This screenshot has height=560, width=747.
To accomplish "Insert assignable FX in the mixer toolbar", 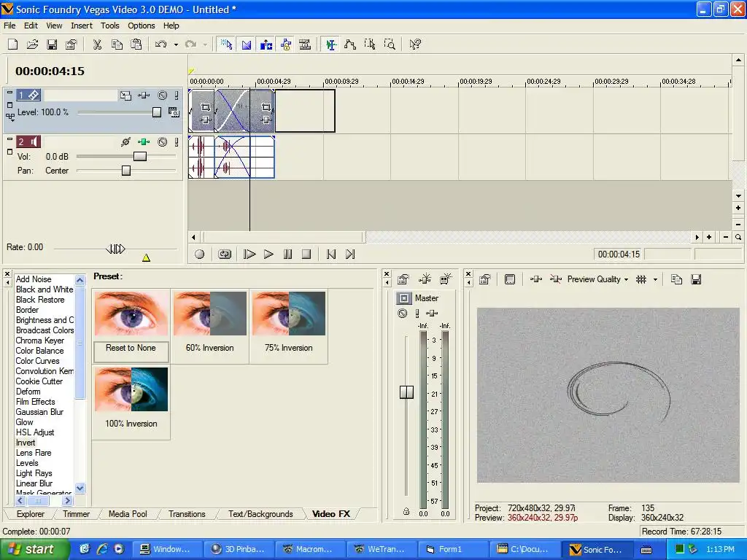I will (425, 279).
